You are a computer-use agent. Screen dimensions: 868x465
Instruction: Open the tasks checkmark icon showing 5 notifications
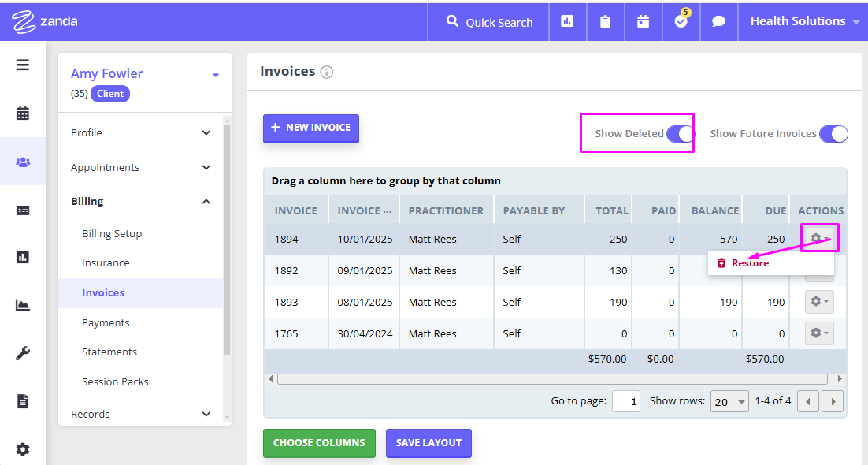point(681,24)
